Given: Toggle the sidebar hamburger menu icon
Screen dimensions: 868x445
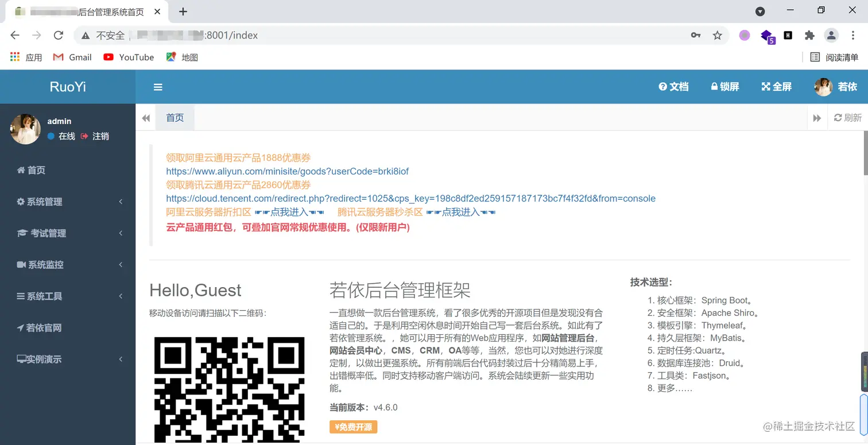Looking at the screenshot, I should tap(158, 87).
